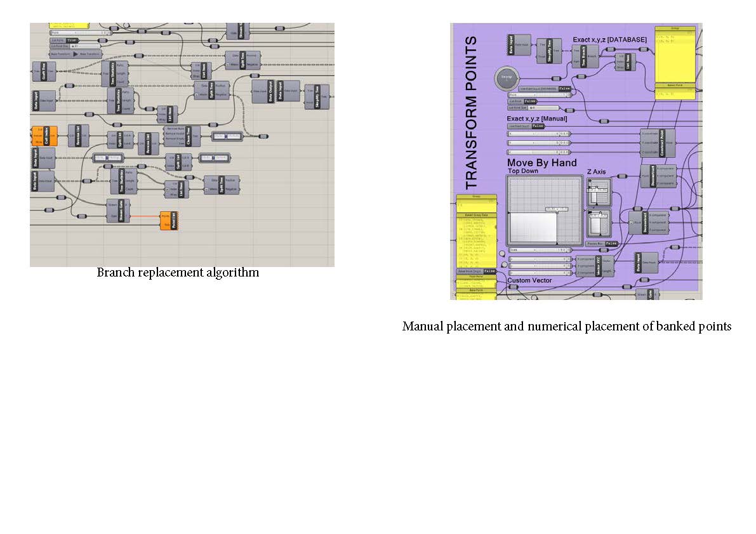Click the upper Z Axis slider pad
Screen dimensions: 756x534
pyautogui.click(x=599, y=192)
